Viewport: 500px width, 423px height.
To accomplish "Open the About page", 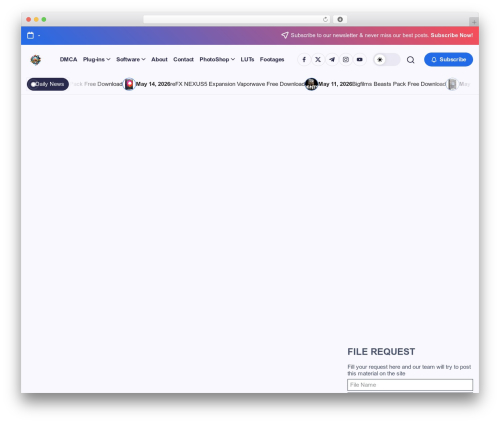I will (x=159, y=59).
